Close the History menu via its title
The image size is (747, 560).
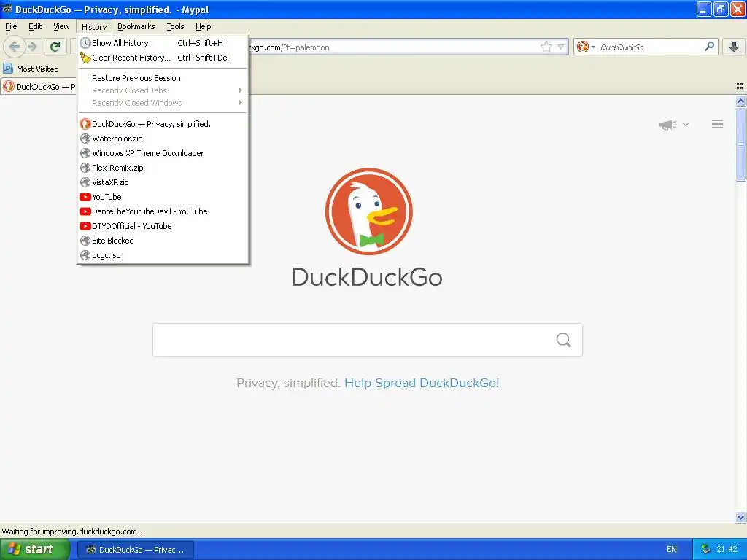point(94,27)
